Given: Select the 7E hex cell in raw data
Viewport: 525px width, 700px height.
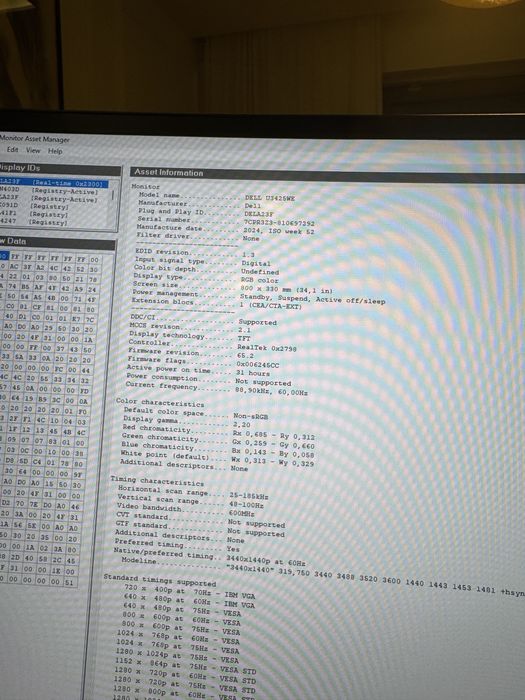Looking at the screenshot, I should (x=33, y=505).
